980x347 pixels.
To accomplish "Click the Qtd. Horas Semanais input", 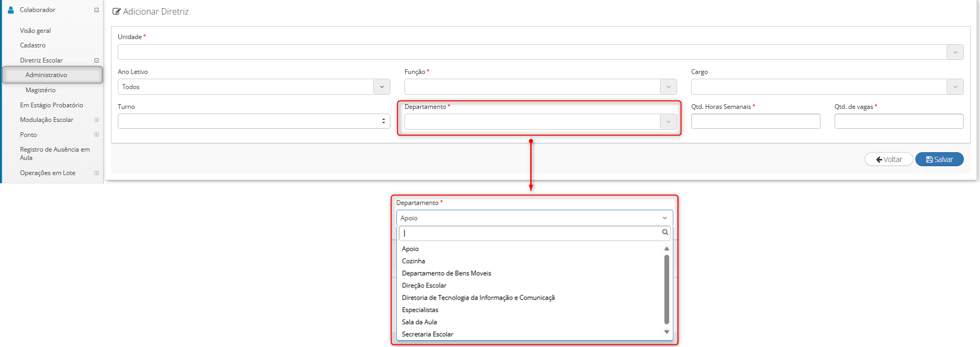I will (756, 121).
